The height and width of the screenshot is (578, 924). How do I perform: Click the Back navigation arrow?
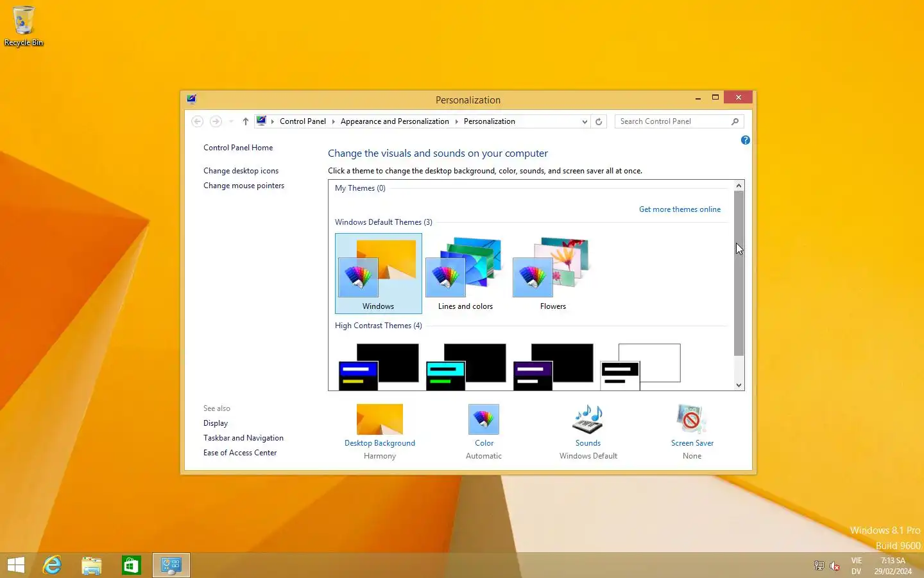point(198,121)
